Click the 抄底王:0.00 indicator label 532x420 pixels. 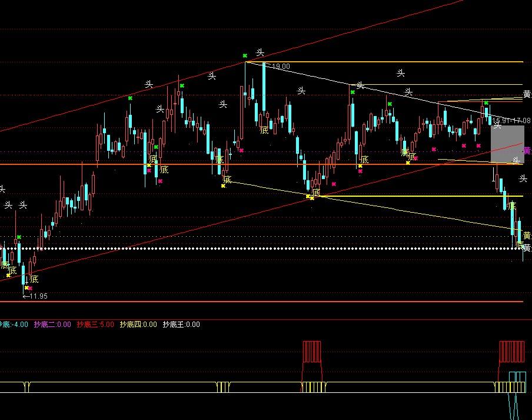(181, 324)
